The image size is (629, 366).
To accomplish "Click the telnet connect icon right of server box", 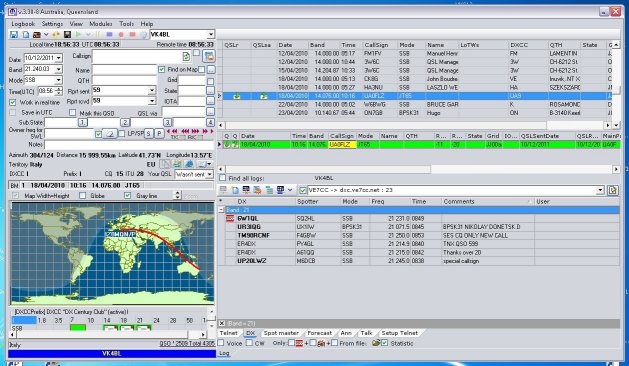I will click(613, 190).
